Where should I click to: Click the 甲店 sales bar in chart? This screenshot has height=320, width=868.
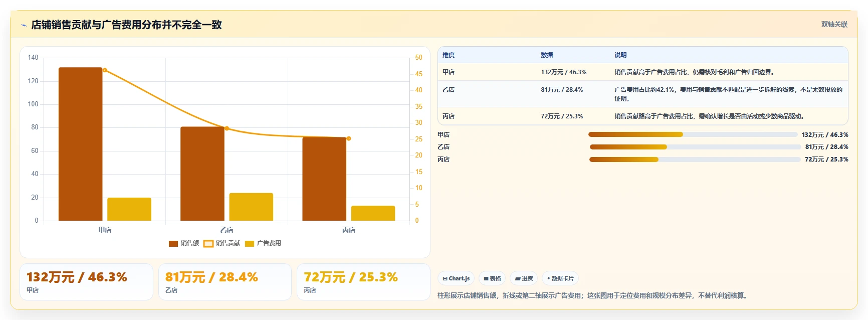(80, 144)
